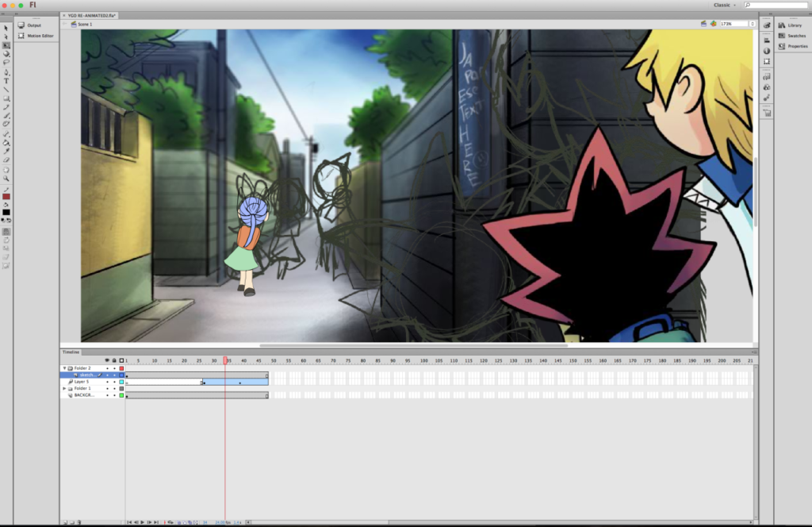
Task: Expand Folder 1 in the timeline
Action: (x=65, y=389)
